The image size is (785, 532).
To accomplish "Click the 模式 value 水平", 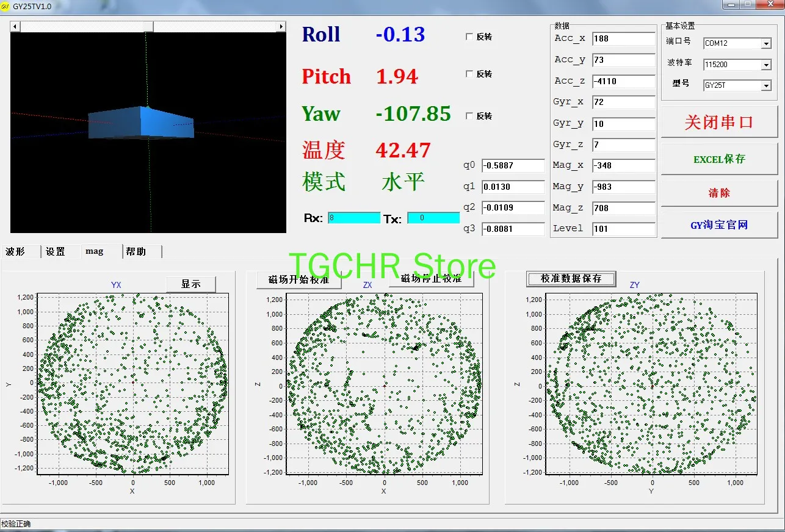I will coord(403,182).
